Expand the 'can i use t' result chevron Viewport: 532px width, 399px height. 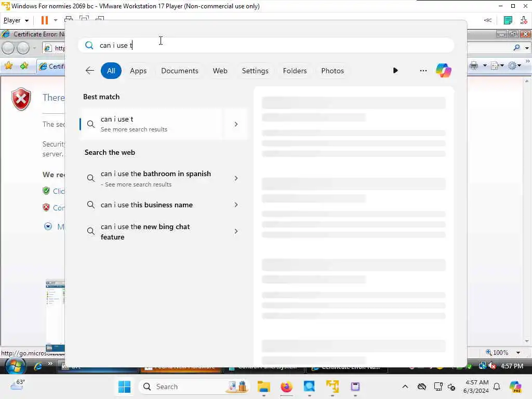pos(236,124)
